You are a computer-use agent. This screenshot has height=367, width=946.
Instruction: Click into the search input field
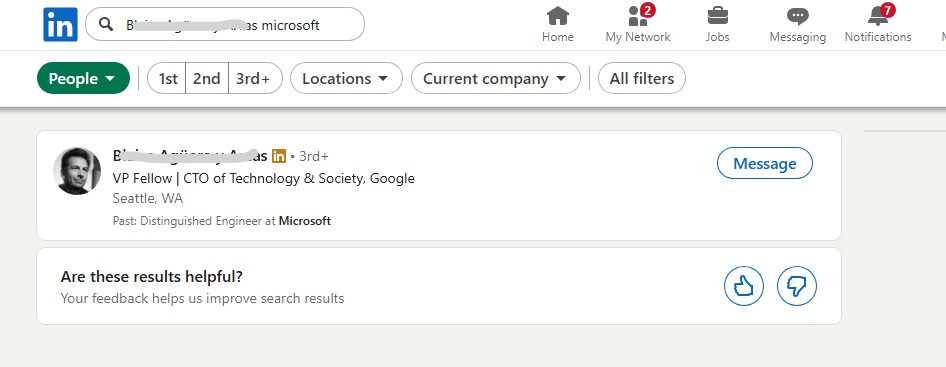click(225, 25)
